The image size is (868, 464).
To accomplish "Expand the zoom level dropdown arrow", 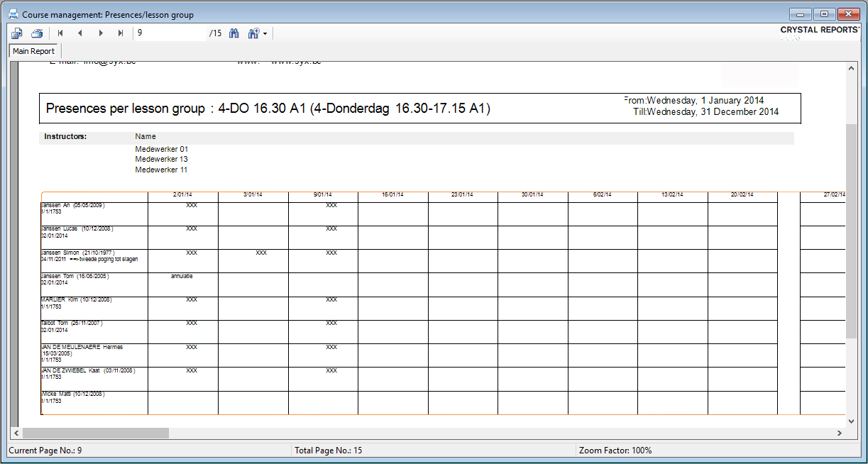I will pos(265,33).
